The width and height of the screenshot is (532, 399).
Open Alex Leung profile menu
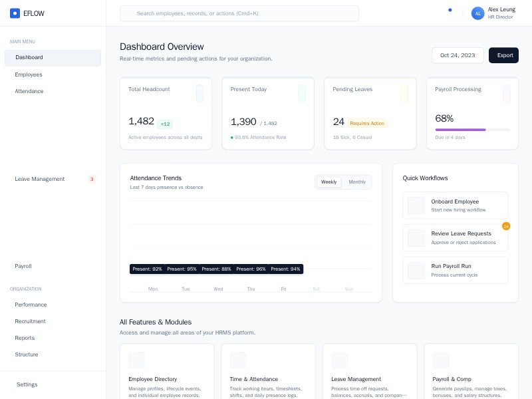click(x=501, y=13)
